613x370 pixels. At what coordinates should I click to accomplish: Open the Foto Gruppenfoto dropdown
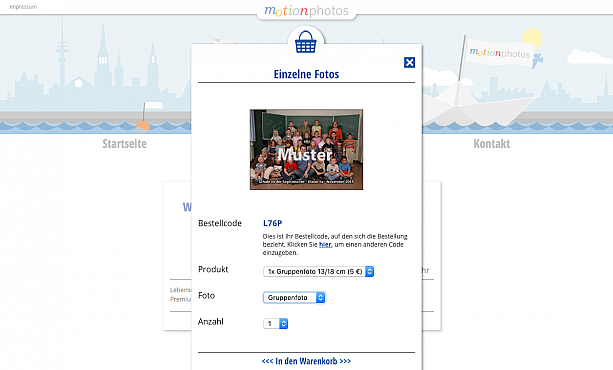tap(294, 298)
